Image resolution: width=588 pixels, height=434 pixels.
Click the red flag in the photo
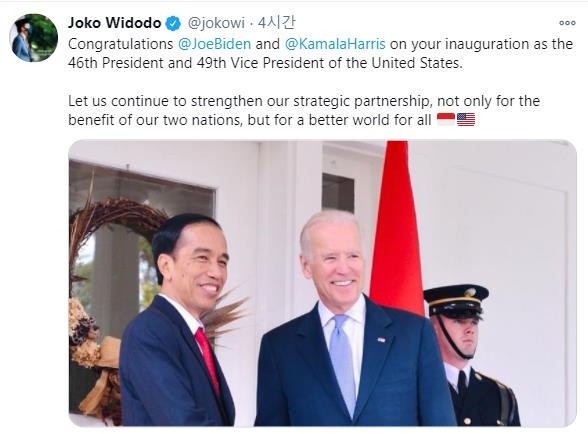(x=397, y=225)
